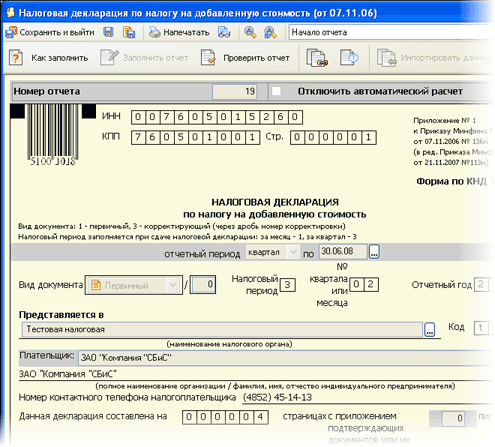495x447 pixels.
Task: Expand the квартал period dropdown
Action: tap(293, 252)
